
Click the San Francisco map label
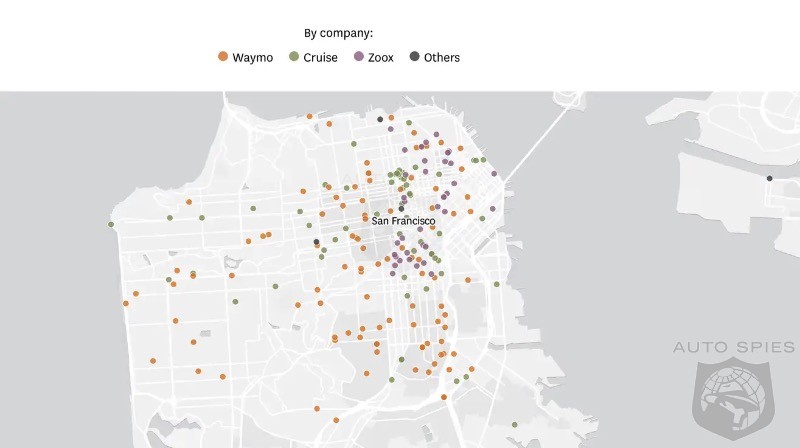click(x=404, y=220)
